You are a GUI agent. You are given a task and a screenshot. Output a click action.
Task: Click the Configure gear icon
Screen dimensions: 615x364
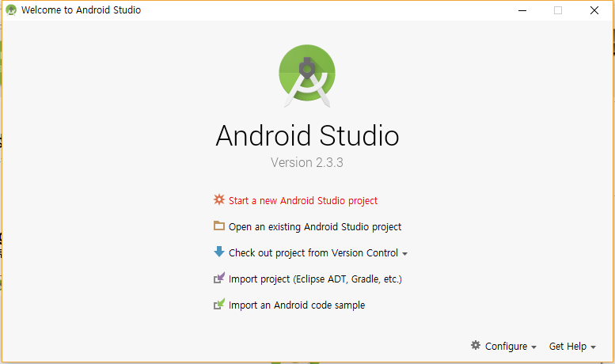point(476,345)
